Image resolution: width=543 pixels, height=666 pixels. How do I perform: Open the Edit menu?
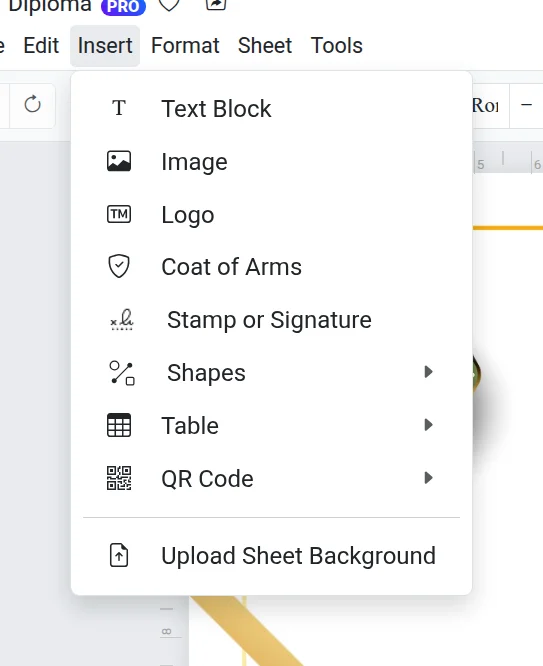(41, 45)
